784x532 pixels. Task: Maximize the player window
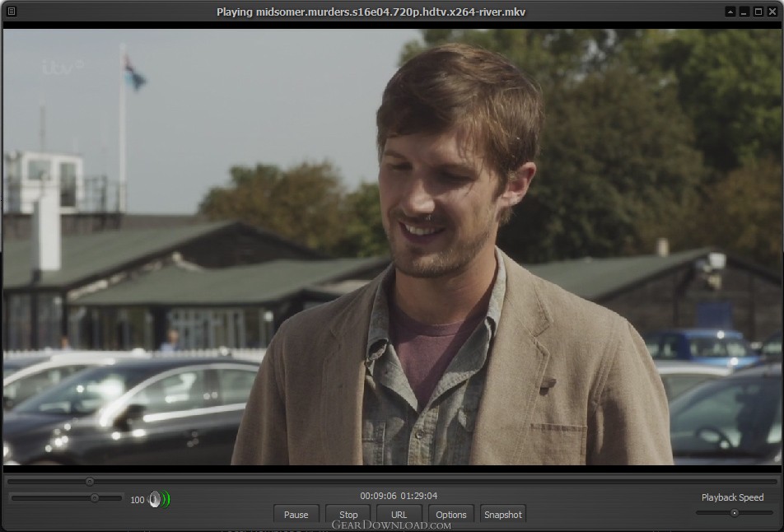tap(758, 12)
